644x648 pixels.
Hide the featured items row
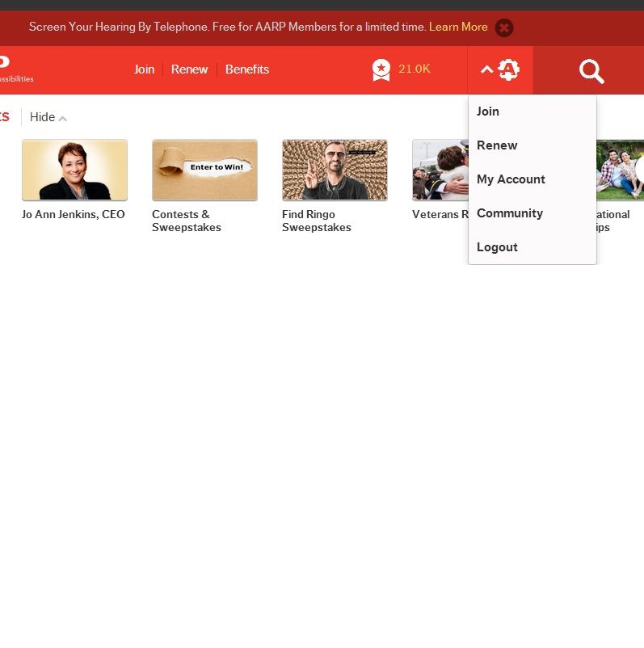[x=48, y=117]
